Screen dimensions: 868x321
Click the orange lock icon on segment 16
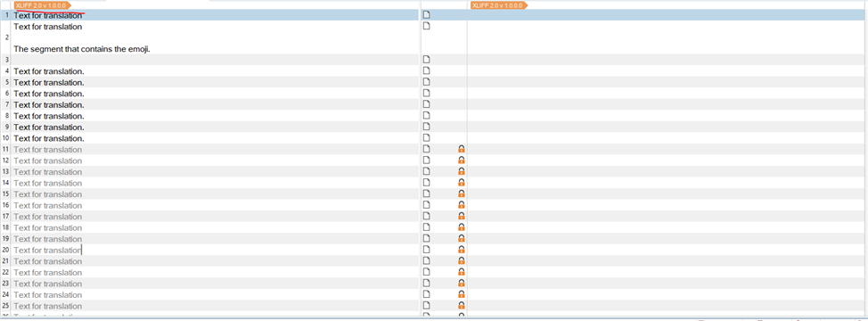(462, 205)
